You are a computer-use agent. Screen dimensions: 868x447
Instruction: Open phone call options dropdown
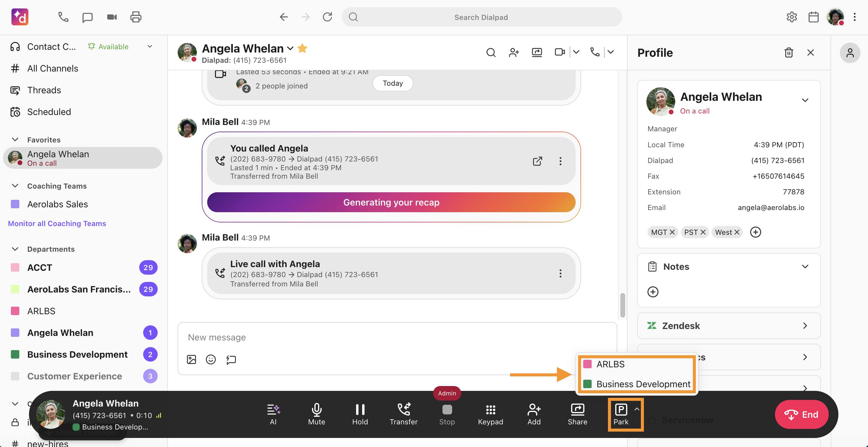click(611, 52)
